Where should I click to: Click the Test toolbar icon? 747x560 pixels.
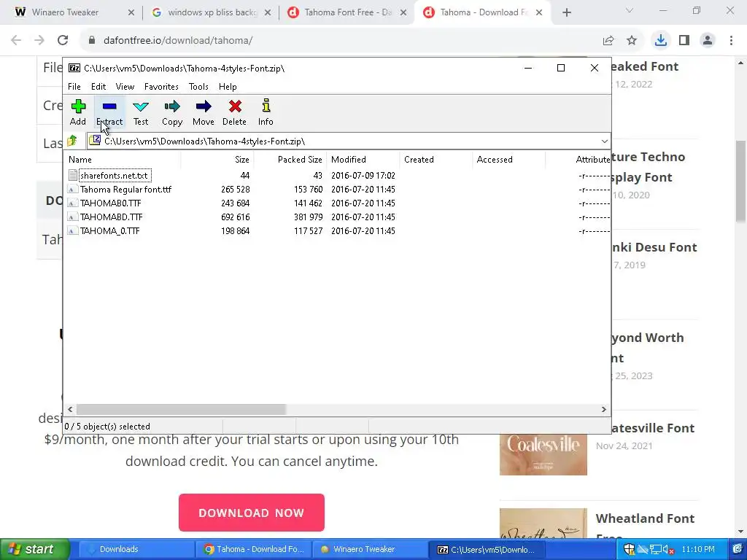[141, 112]
